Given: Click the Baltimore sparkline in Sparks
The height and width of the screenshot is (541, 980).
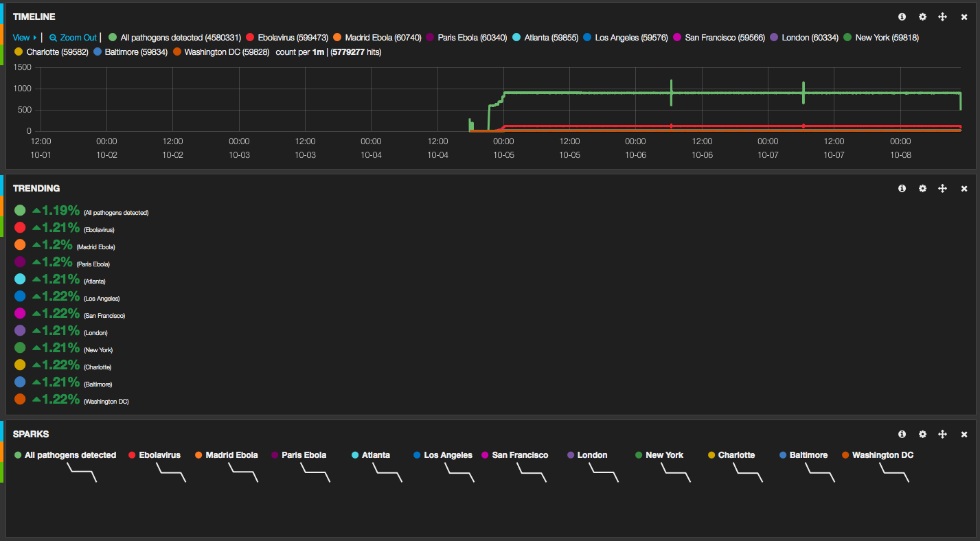Looking at the screenshot, I should [820, 472].
